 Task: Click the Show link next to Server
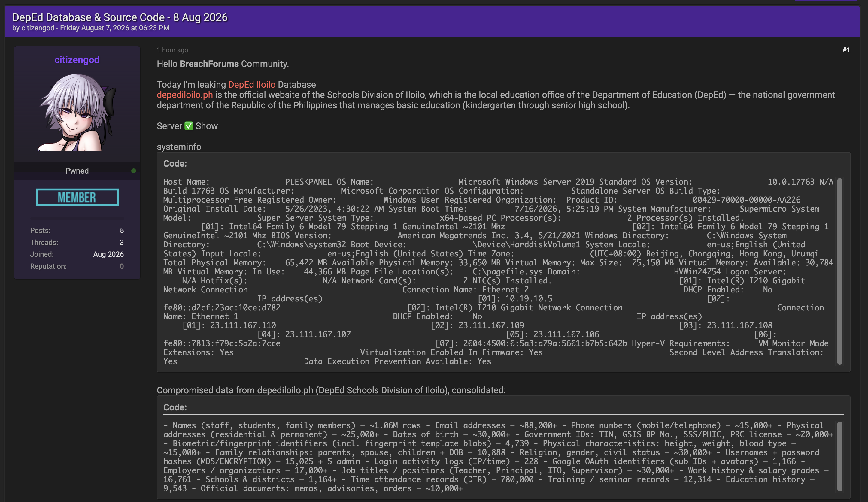[x=207, y=126]
